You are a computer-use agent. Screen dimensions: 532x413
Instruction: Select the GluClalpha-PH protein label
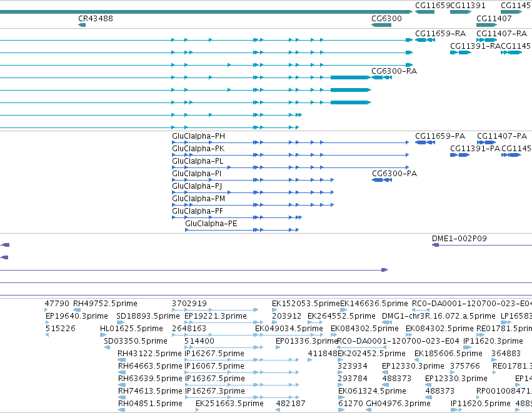(198, 136)
